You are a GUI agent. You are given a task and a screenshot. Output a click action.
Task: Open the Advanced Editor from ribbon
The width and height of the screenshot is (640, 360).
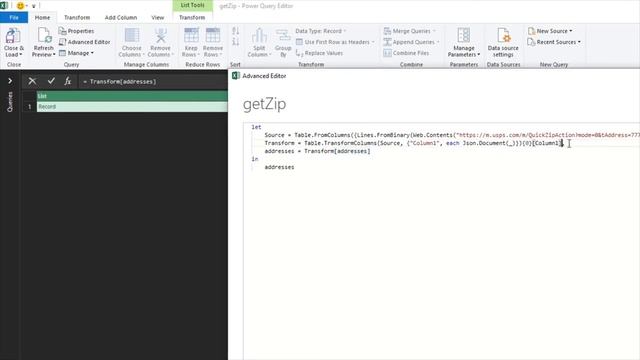tap(84, 42)
